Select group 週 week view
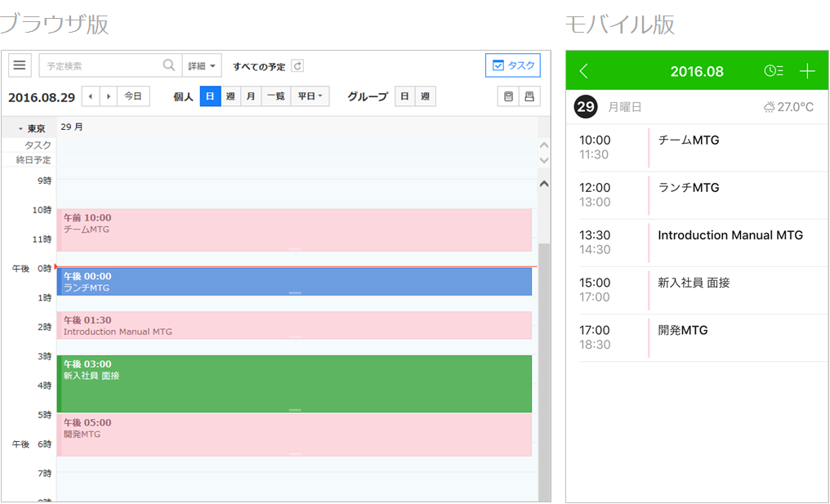This screenshot has height=504, width=830. coord(425,96)
